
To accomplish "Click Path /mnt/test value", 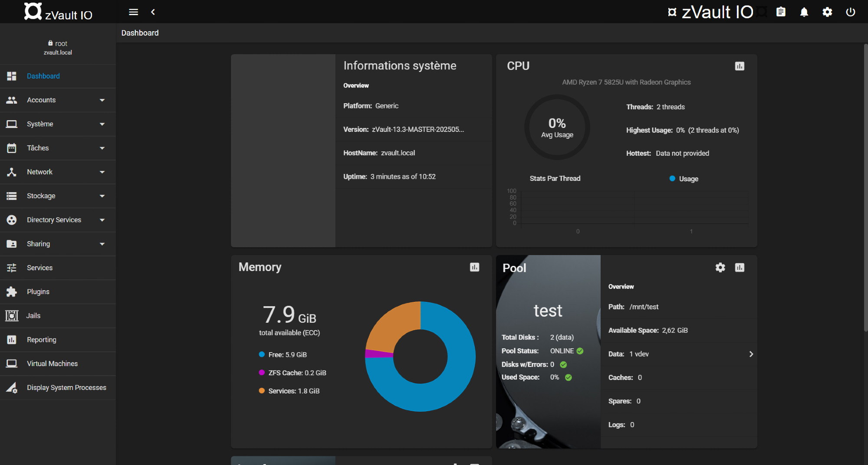I will point(644,307).
